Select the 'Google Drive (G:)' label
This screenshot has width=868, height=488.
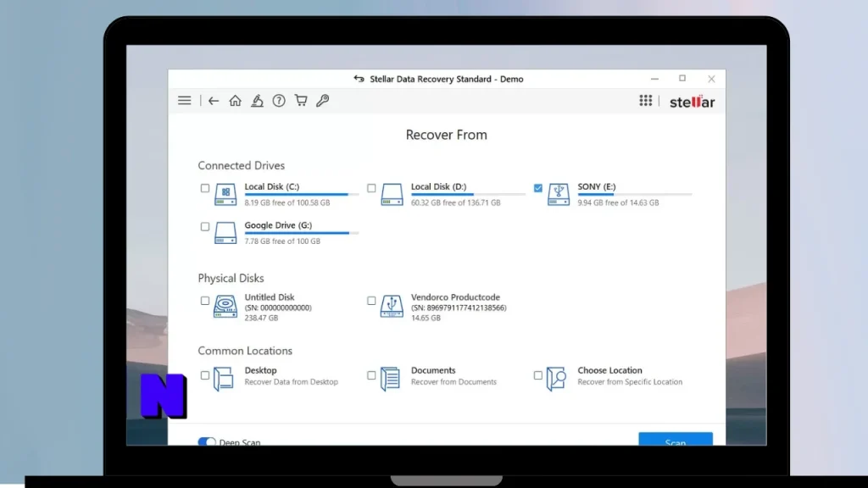click(278, 225)
